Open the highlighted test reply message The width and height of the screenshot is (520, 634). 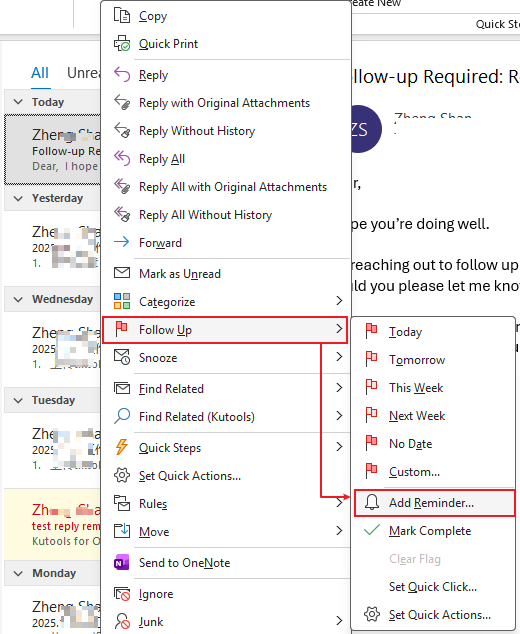52,524
